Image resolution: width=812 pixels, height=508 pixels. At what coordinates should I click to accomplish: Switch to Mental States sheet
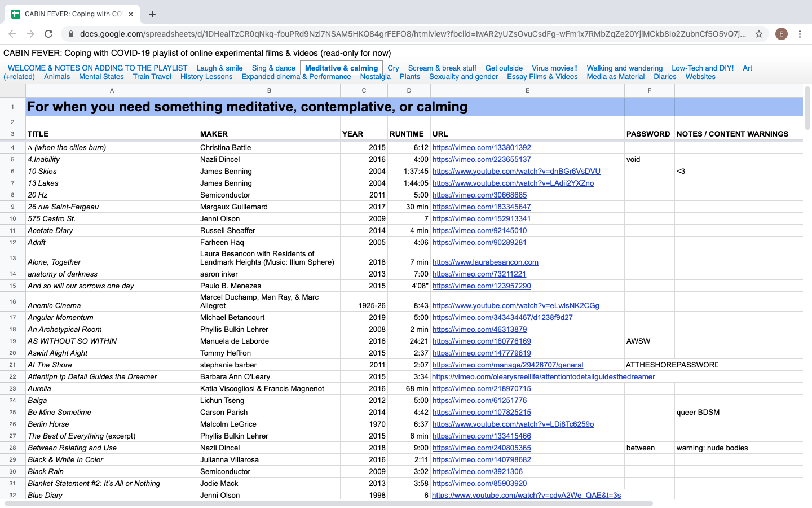click(x=101, y=77)
